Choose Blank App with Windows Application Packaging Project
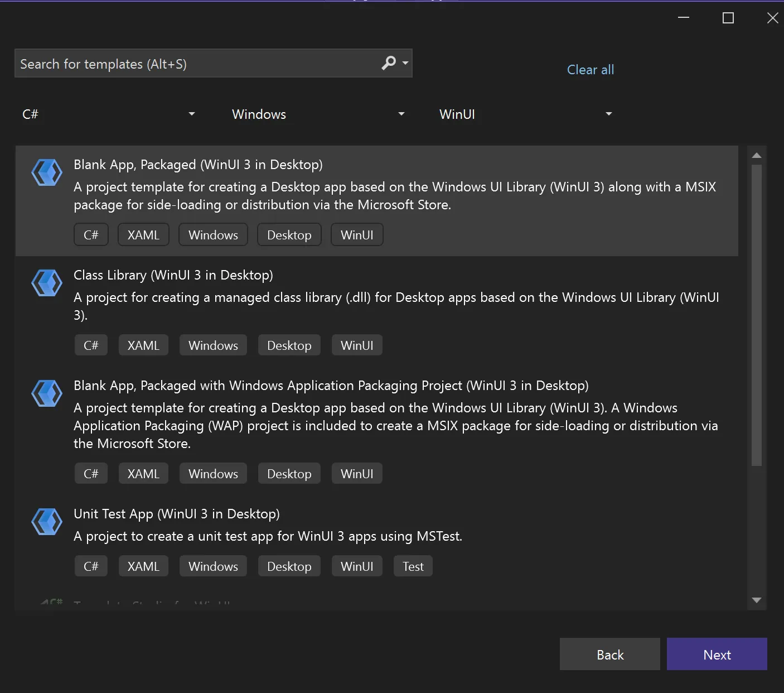 tap(331, 386)
